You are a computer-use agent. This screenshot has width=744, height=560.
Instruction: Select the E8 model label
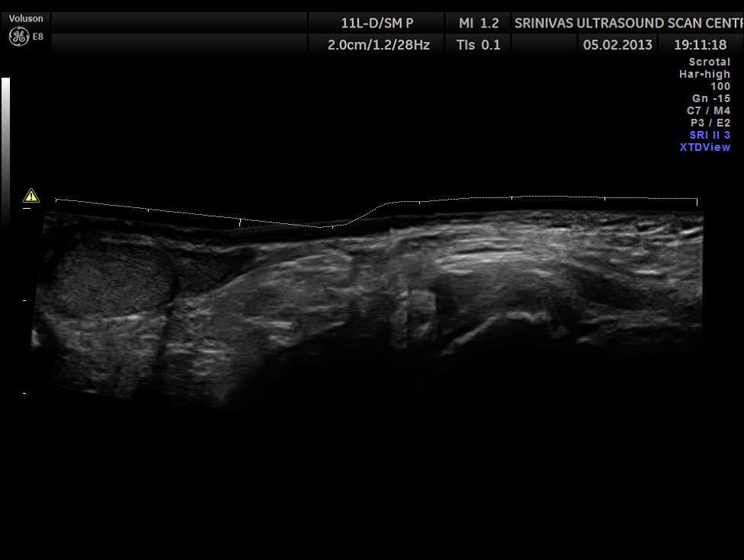38,36
